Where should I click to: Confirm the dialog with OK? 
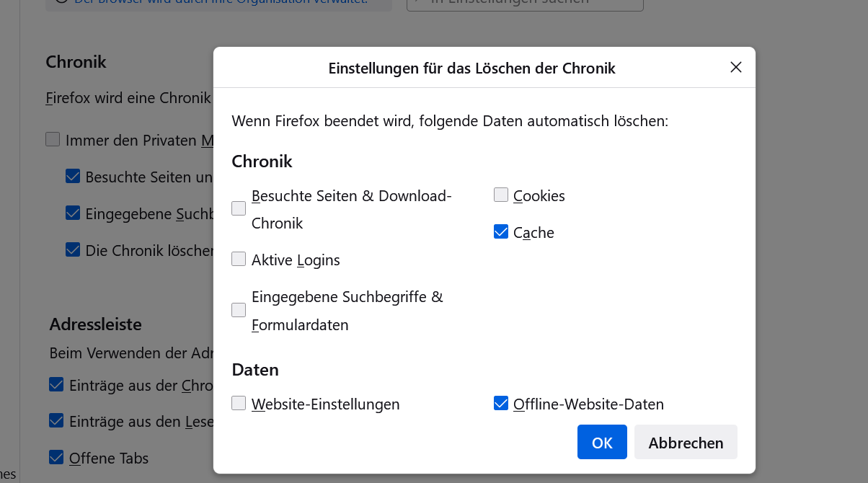[x=602, y=443]
